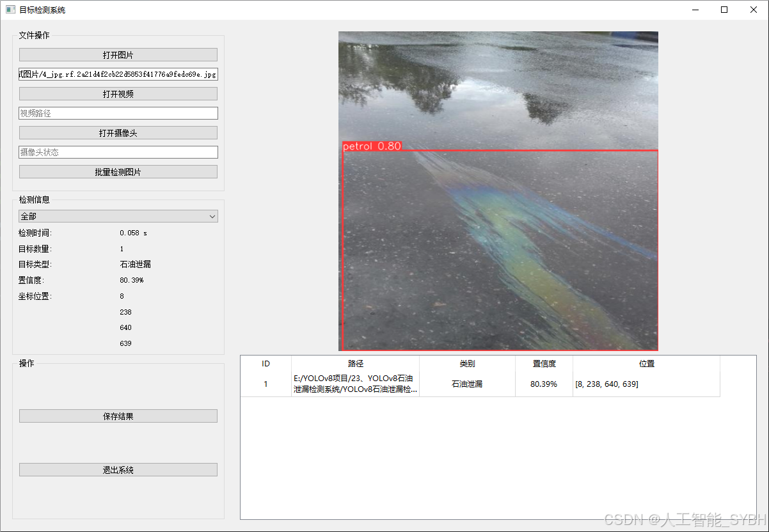Click the coordinate value 238
The height and width of the screenshot is (532, 769).
(125, 312)
